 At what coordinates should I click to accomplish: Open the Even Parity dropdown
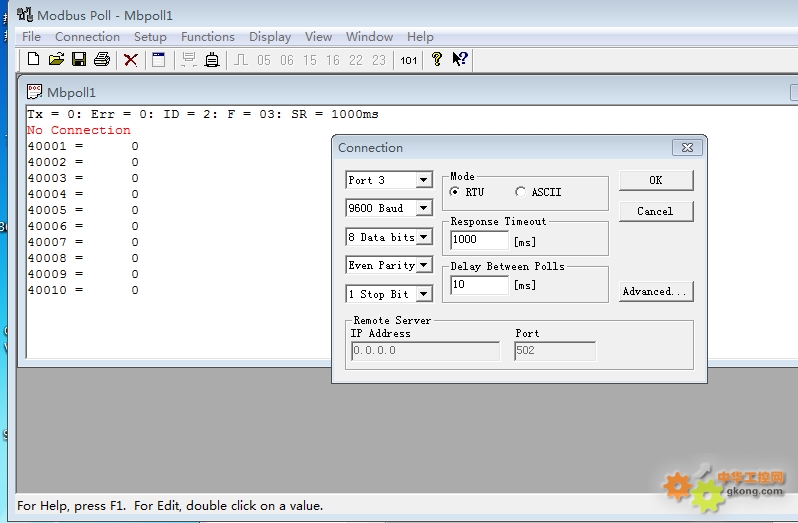click(x=423, y=265)
